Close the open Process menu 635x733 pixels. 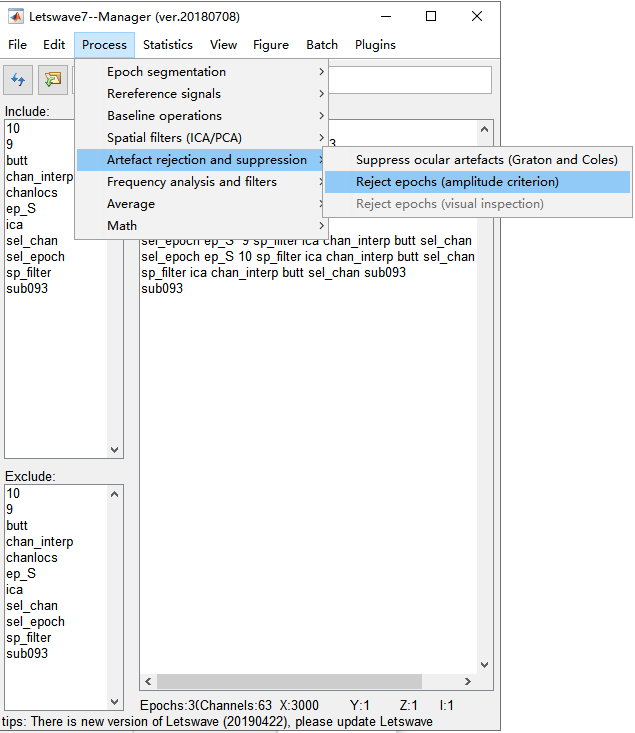pyautogui.click(x=104, y=45)
